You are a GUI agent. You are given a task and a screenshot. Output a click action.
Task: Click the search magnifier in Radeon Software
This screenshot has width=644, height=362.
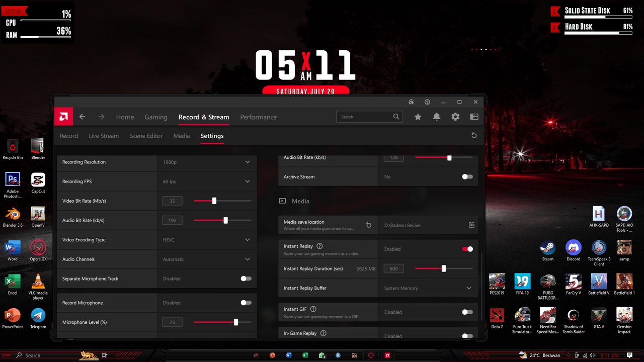click(396, 117)
